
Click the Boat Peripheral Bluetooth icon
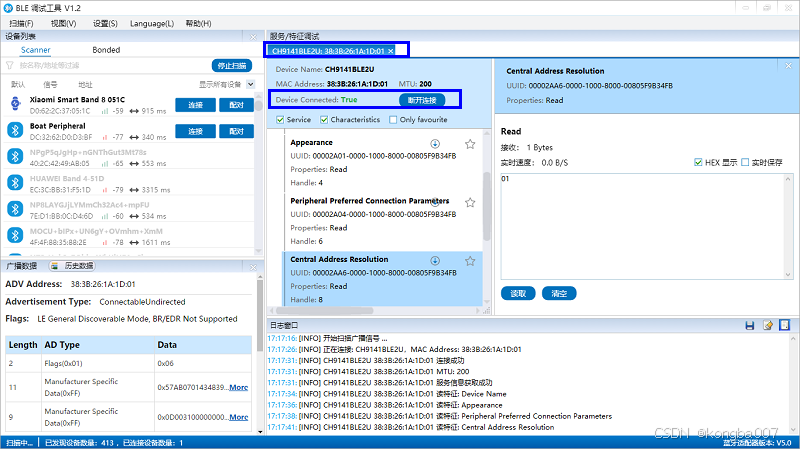(x=15, y=130)
